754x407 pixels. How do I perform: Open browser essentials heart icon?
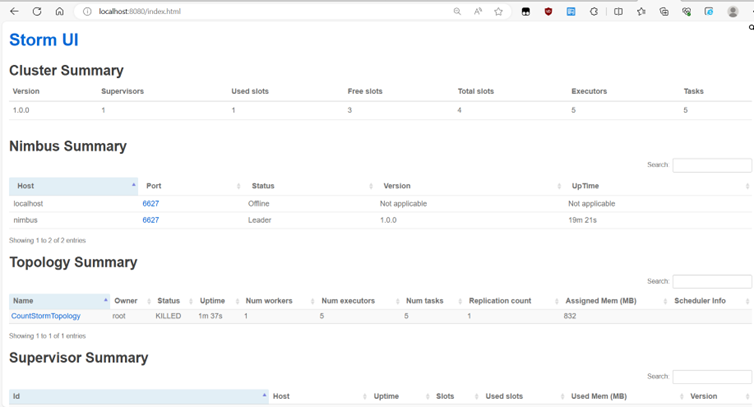(687, 11)
